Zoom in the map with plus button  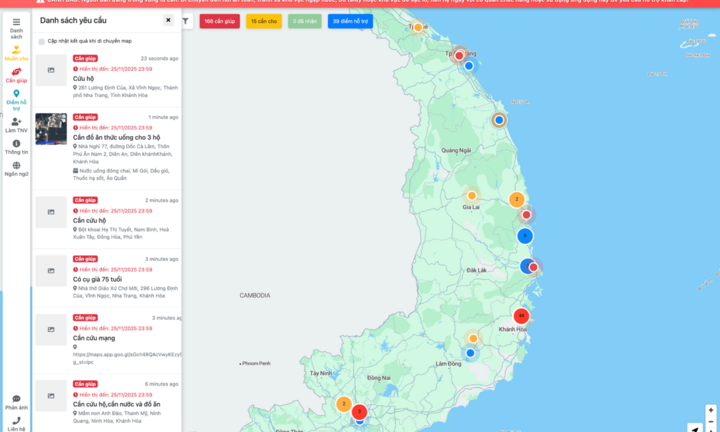point(710,410)
